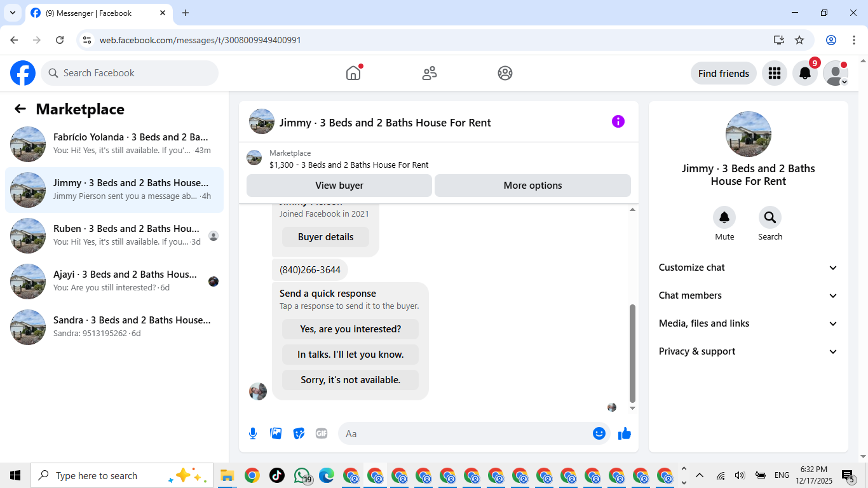Viewport: 868px width, 488px height.
Task: Click the chat scroll-down arrow
Action: [632, 408]
